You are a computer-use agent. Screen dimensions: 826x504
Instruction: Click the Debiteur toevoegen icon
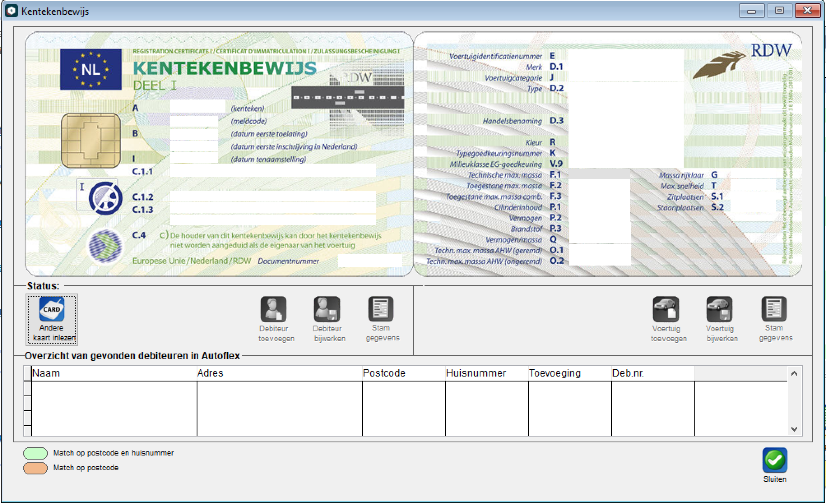point(274,309)
